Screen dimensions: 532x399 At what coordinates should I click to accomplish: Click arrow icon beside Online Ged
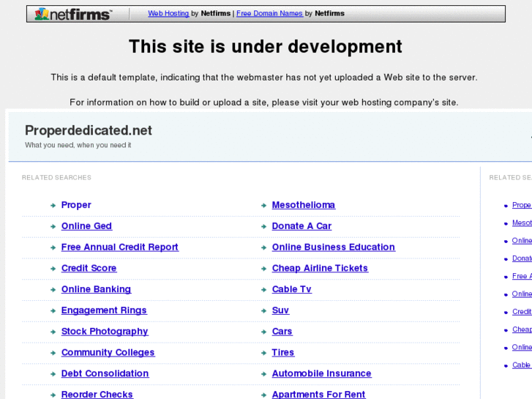tap(53, 226)
